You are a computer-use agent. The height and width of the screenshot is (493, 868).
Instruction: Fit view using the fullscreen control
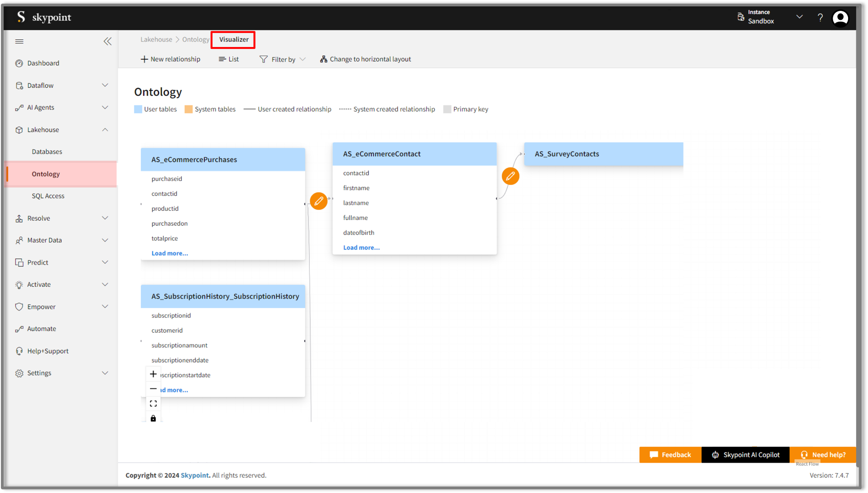(x=153, y=403)
